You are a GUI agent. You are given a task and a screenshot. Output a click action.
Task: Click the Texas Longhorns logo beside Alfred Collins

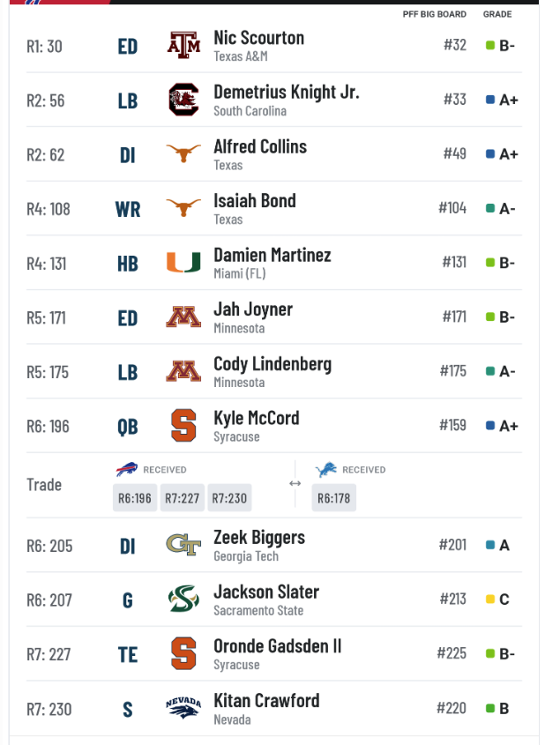pyautogui.click(x=183, y=153)
